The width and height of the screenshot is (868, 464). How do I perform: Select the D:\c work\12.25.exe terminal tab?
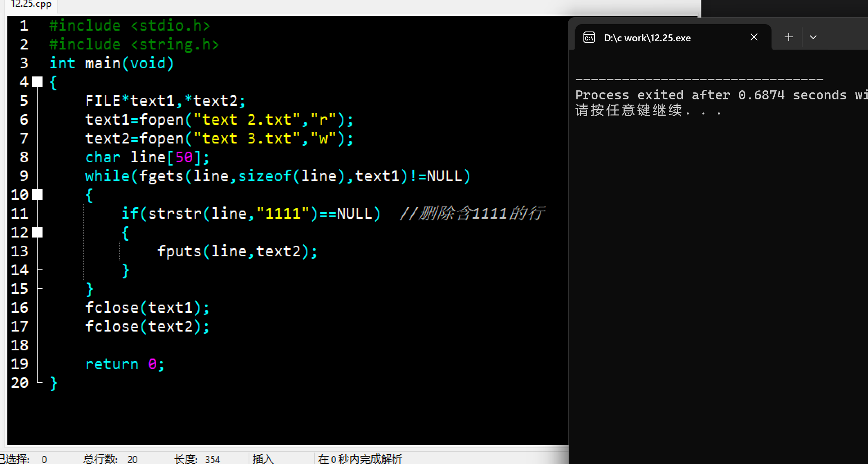coord(647,38)
